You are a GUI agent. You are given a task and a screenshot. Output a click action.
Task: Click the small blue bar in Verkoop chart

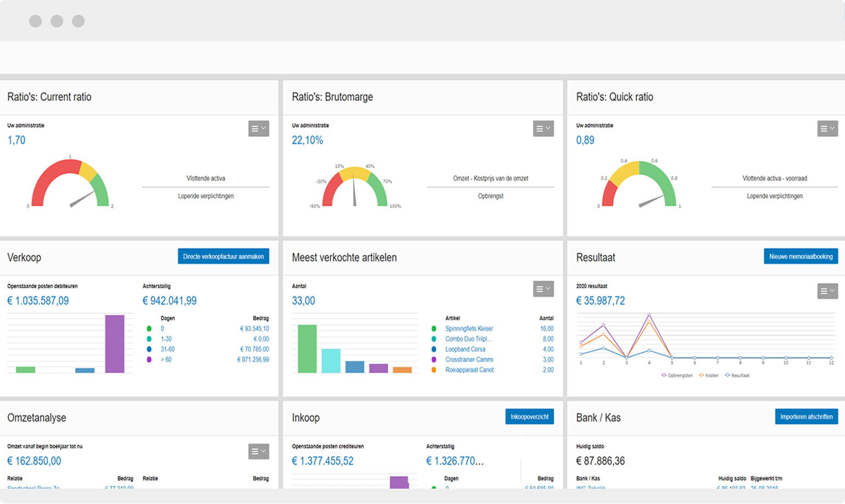point(85,371)
